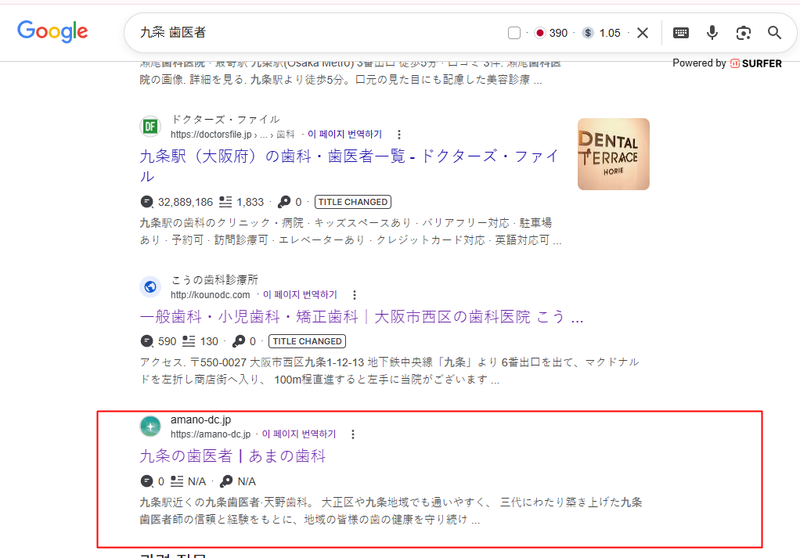This screenshot has width=800, height=558.
Task: Click the globe favicon of こうの歯科診療所
Action: click(x=150, y=287)
